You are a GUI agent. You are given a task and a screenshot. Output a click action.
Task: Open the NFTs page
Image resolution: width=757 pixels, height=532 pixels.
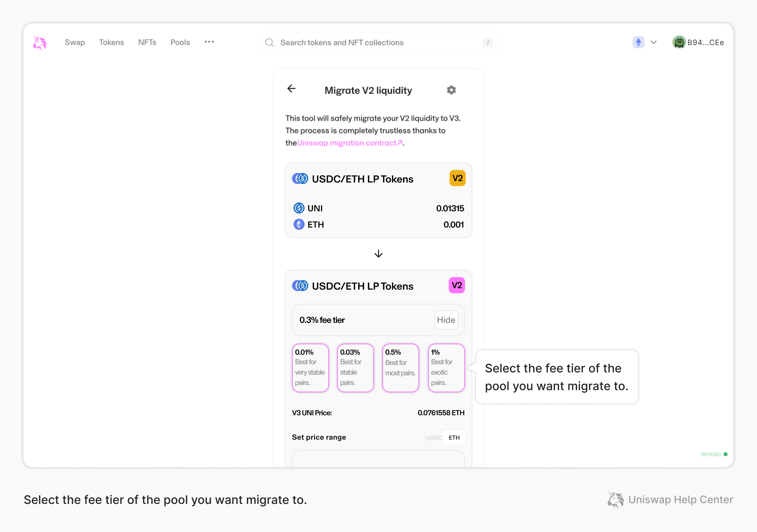pos(147,42)
